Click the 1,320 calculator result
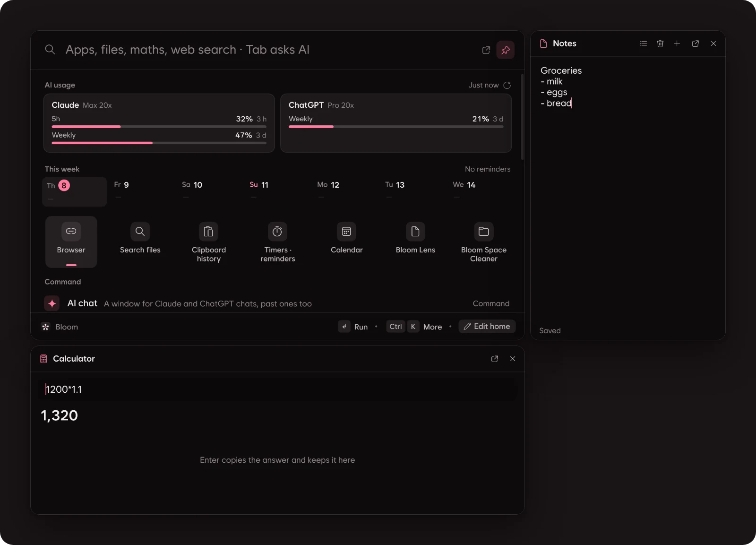Image resolution: width=756 pixels, height=545 pixels. [x=60, y=415]
